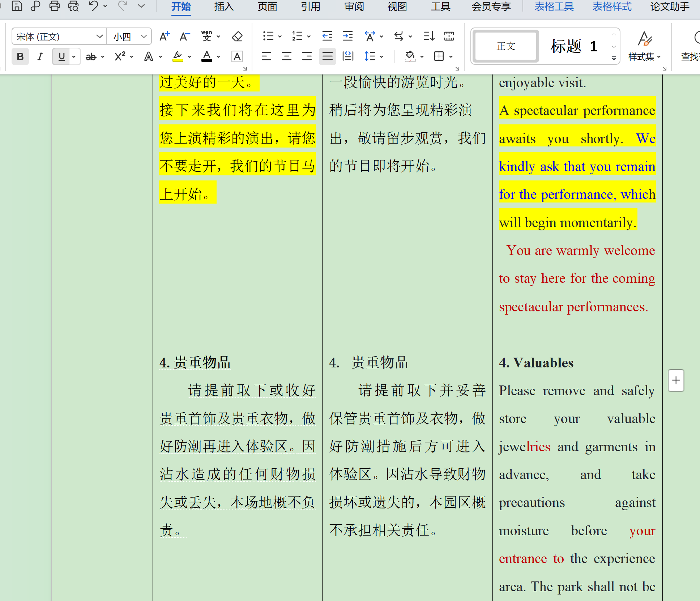Click the bulleted list icon
Image resolution: width=700 pixels, height=601 pixels.
268,36
